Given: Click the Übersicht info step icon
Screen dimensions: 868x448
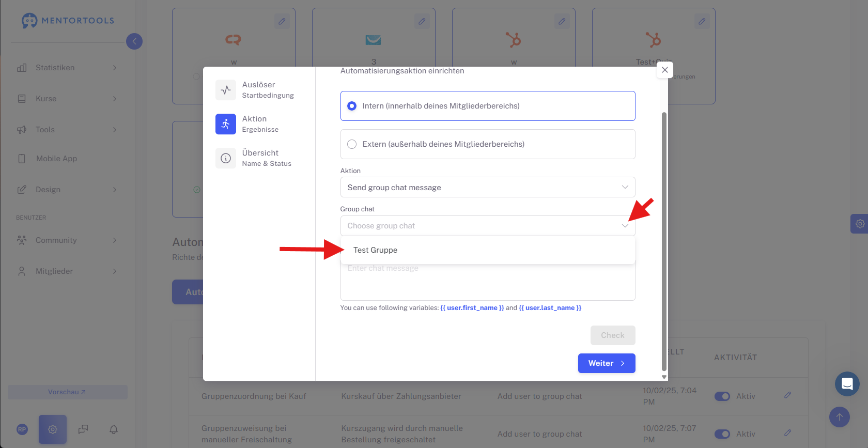Looking at the screenshot, I should 226,158.
